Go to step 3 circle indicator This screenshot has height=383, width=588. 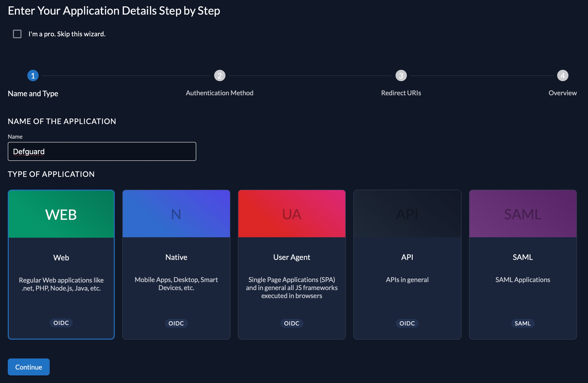[x=401, y=76]
